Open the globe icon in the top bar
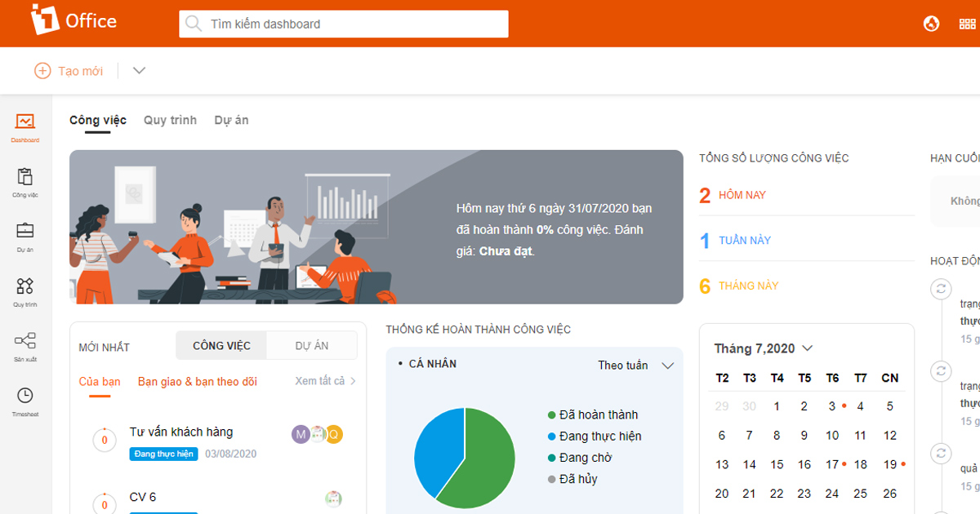The image size is (980, 514). [x=932, y=23]
